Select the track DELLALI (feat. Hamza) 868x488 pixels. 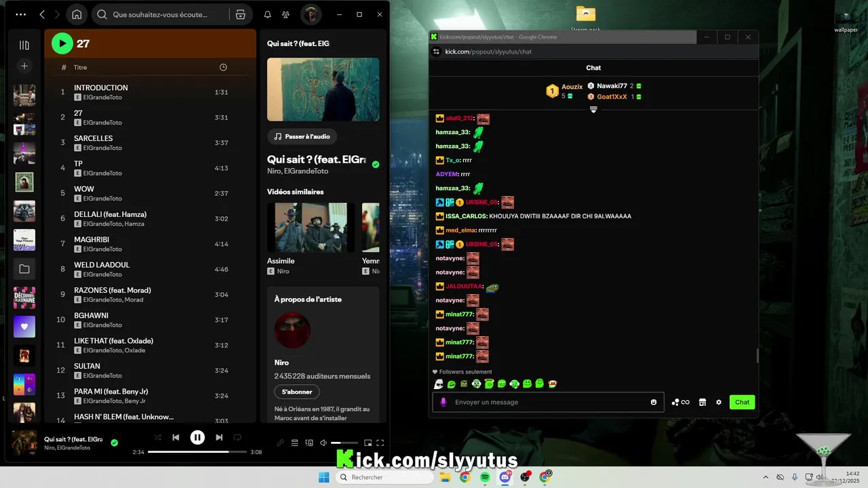pos(110,214)
